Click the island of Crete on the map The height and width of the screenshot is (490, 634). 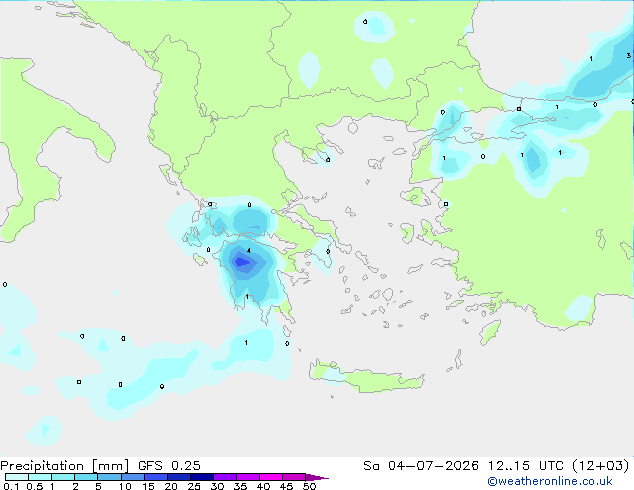coord(367,377)
